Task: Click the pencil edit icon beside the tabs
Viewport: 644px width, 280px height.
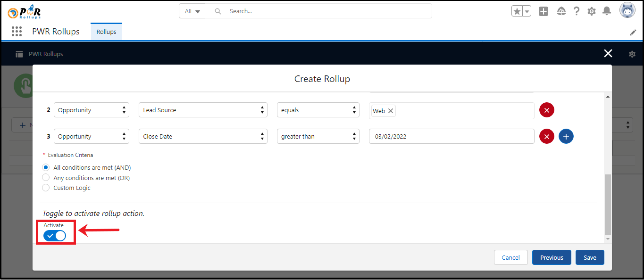Action: click(x=633, y=32)
